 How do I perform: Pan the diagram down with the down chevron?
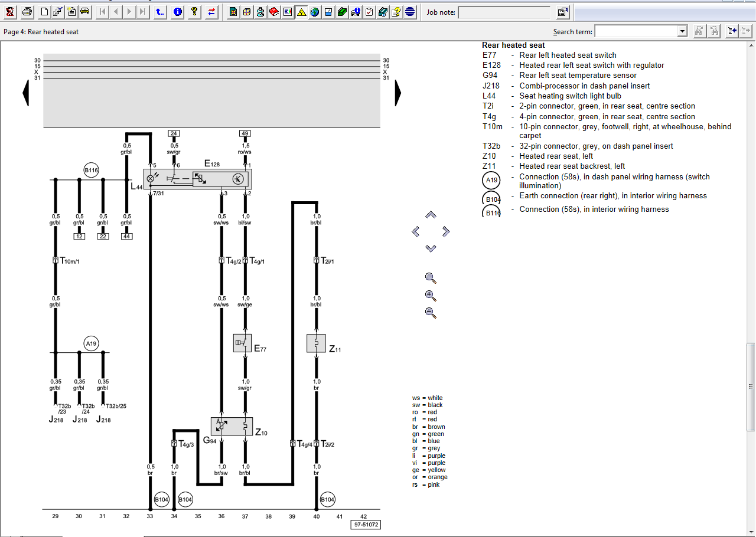tap(431, 248)
